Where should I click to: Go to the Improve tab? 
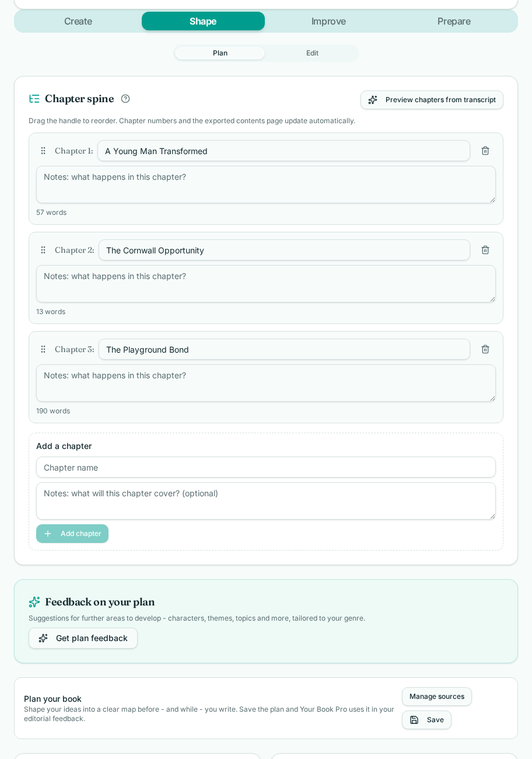point(328,21)
